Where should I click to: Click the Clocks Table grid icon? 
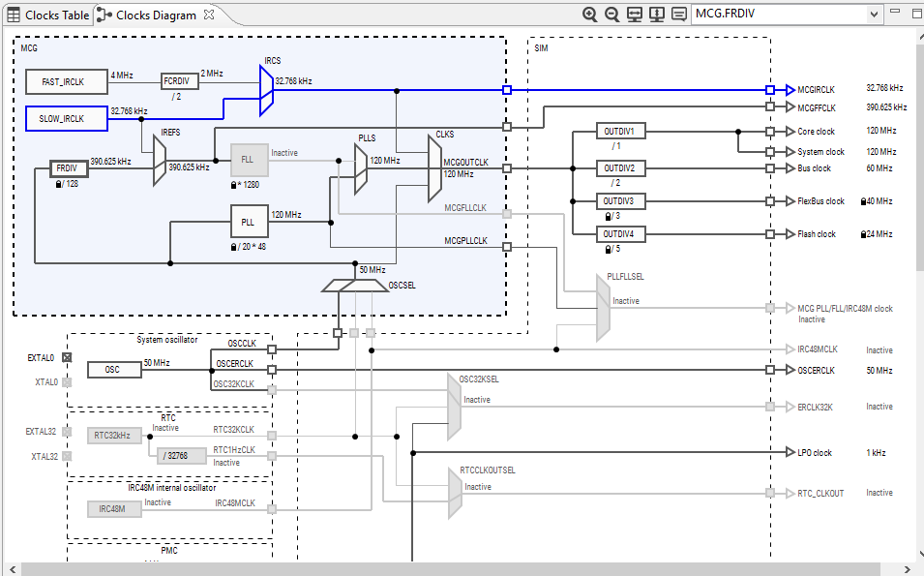point(13,15)
